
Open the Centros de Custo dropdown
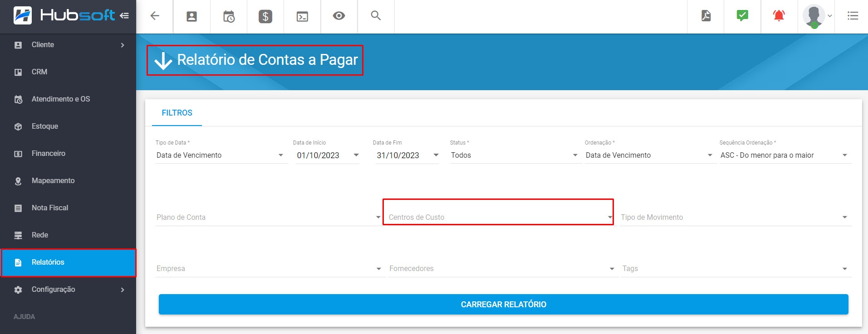(x=498, y=218)
